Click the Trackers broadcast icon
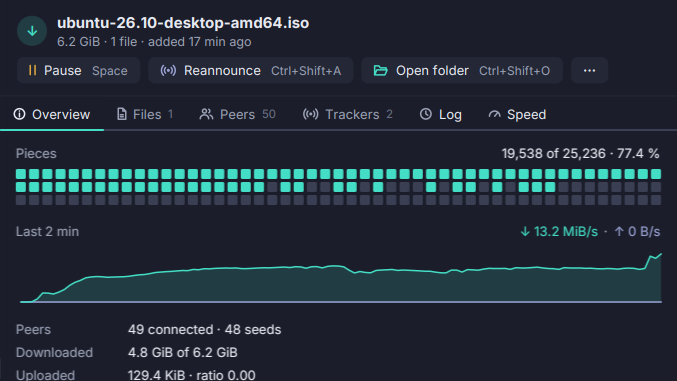Viewport: 677px width, 381px height. point(310,114)
